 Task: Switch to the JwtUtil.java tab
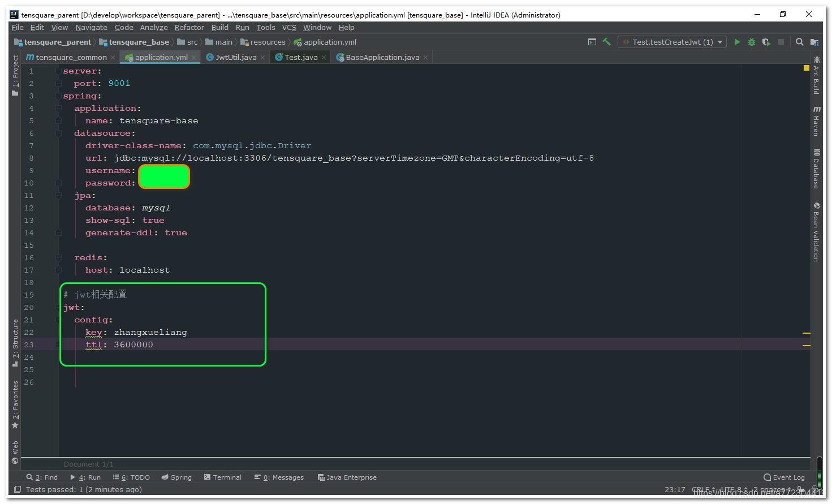[x=235, y=57]
